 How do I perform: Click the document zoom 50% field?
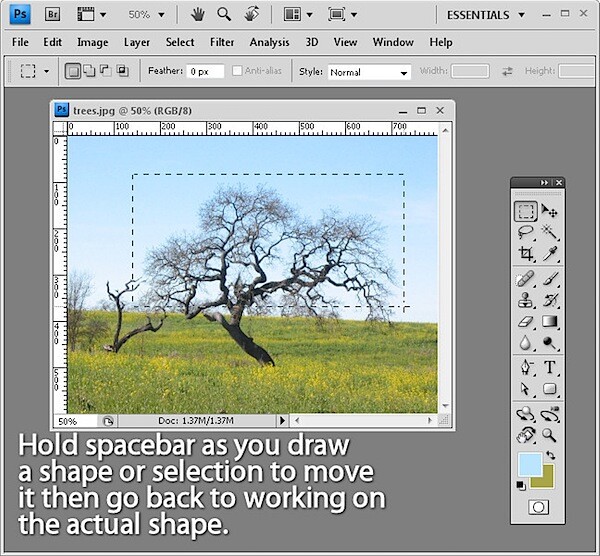(75, 421)
